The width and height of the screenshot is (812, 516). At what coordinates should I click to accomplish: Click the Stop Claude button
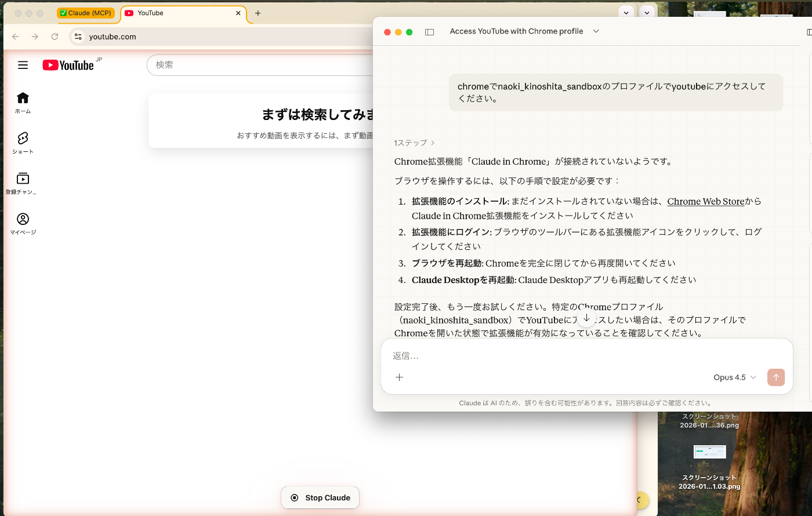(320, 497)
